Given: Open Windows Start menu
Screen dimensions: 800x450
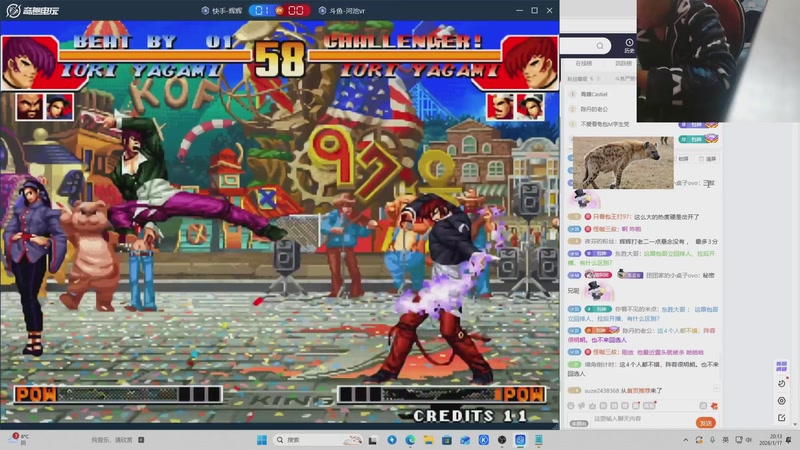Looking at the screenshot, I should pyautogui.click(x=262, y=440).
